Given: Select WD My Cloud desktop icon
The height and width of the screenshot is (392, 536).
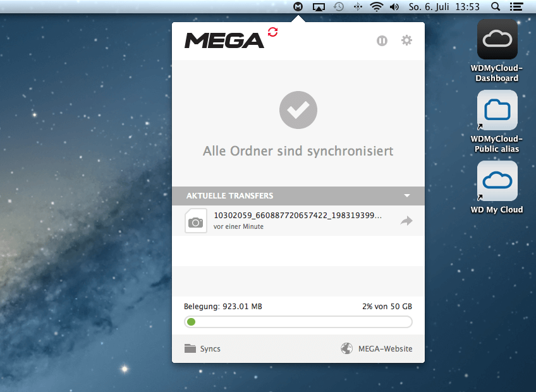Looking at the screenshot, I should tap(497, 181).
